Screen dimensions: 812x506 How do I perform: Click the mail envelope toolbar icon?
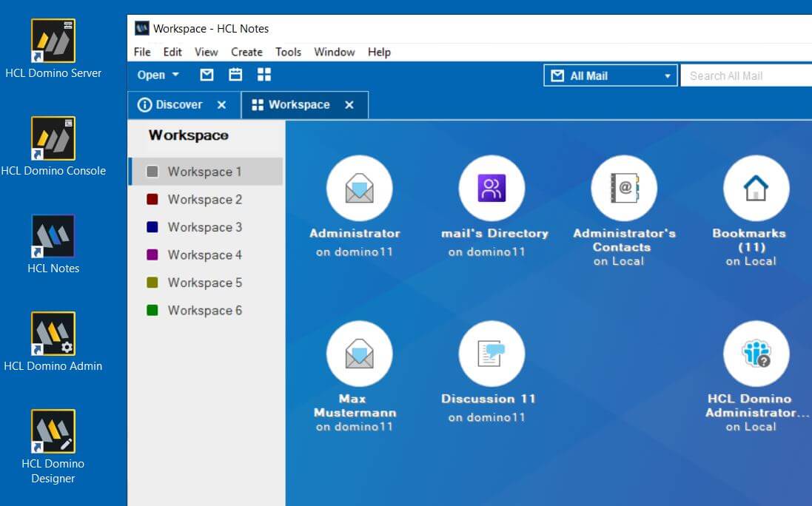(207, 75)
